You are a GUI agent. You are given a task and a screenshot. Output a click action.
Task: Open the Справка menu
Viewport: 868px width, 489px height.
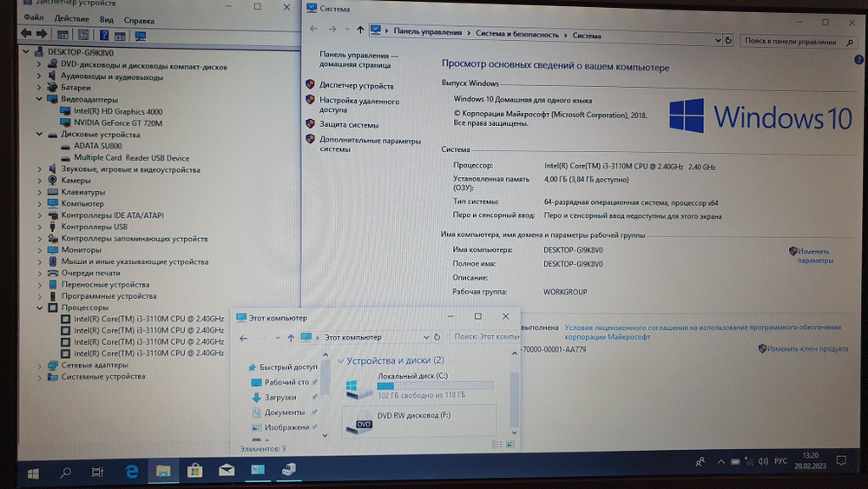[139, 21]
